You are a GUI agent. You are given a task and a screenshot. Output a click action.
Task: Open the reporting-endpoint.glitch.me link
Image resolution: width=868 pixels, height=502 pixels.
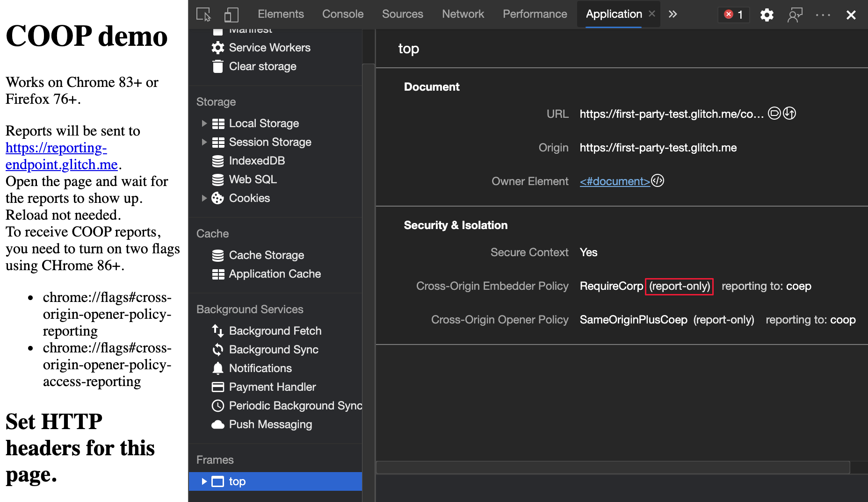62,156
